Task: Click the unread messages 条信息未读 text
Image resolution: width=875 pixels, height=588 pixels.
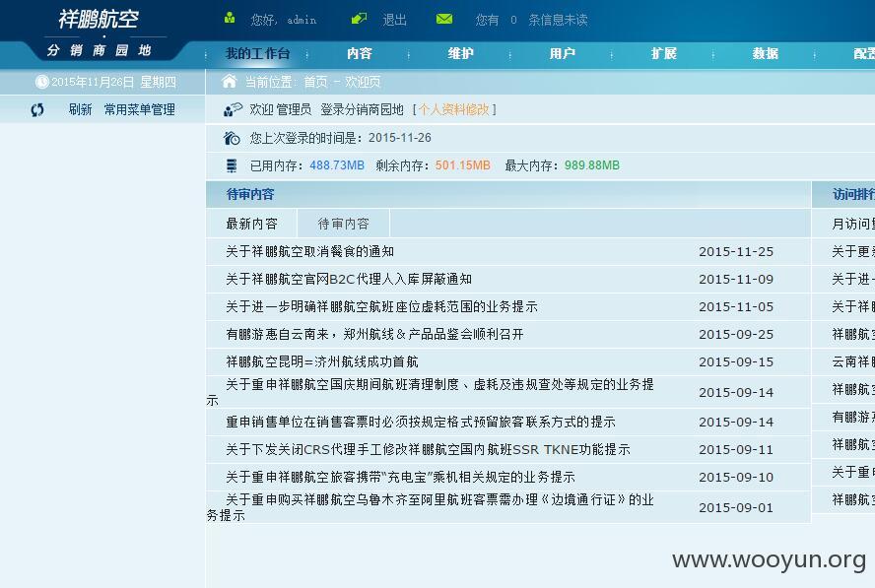Action: [x=558, y=20]
